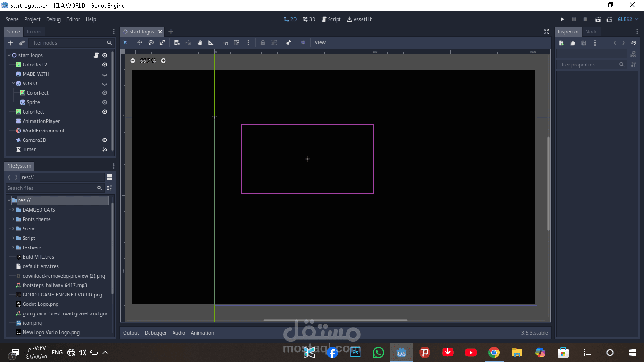Click the FileSystem sort files icon
644x362 pixels.
[x=109, y=188]
